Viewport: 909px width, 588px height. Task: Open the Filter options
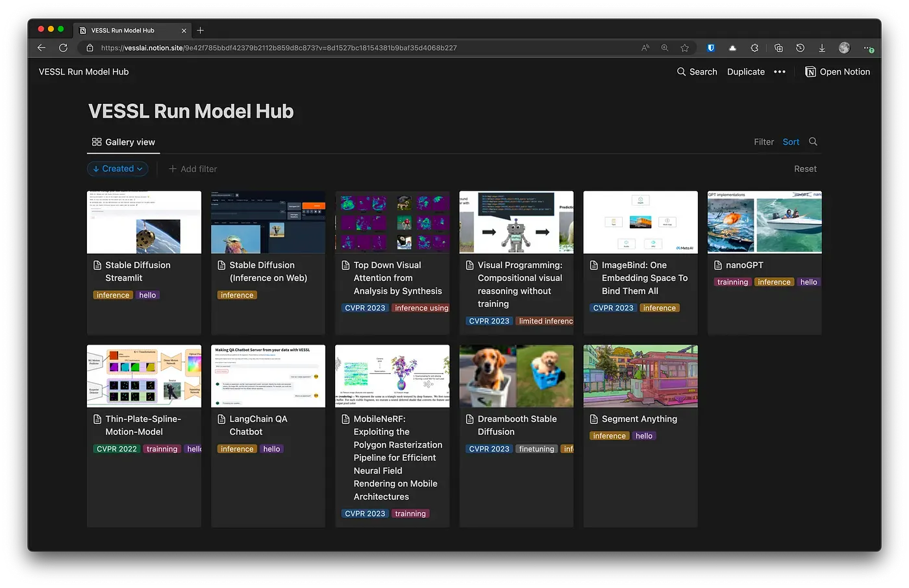coord(764,142)
